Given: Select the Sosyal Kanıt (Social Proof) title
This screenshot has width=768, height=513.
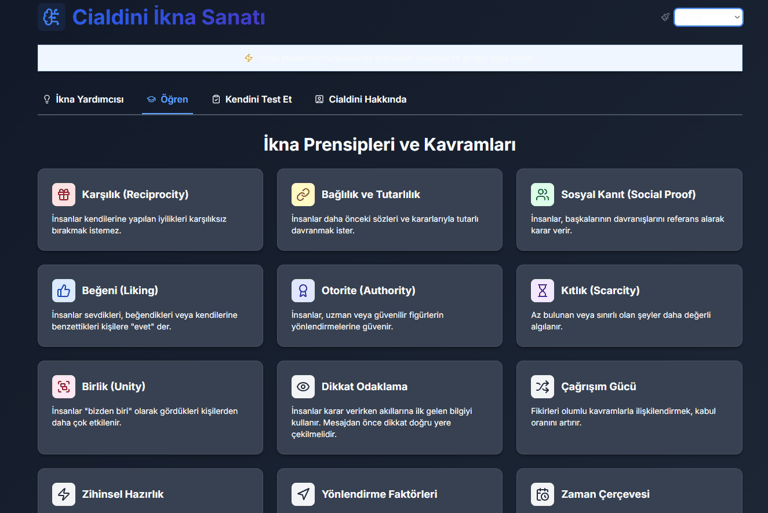Looking at the screenshot, I should [628, 195].
